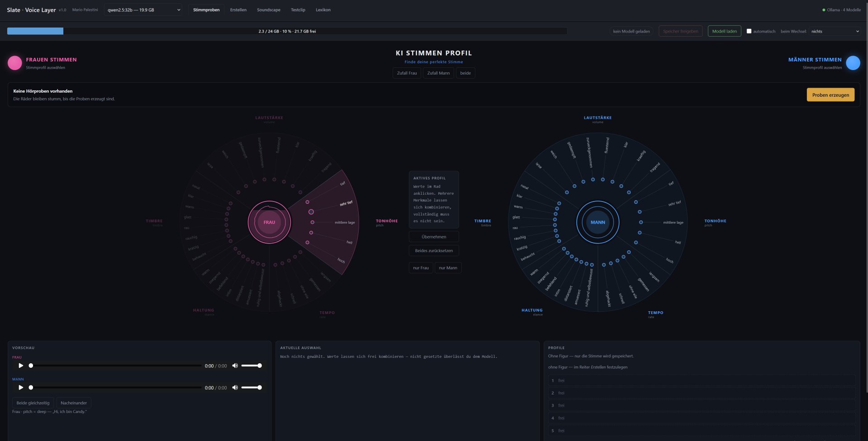Screen dimensions: 868x441
Task: Select 'hoch' pitch dot on Mann wheel
Action: [636, 243]
